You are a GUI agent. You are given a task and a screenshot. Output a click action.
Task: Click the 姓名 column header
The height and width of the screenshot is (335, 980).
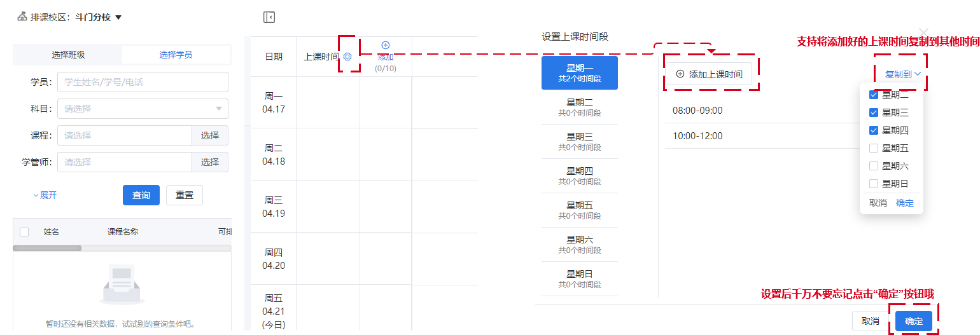pyautogui.click(x=52, y=232)
